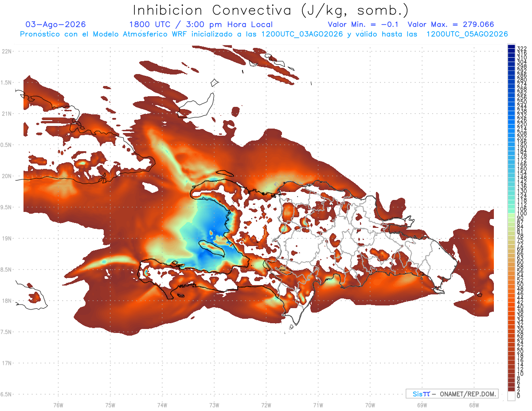Image resolution: width=532 pixels, height=411 pixels.
Task: Click the '202' colorbar value
Action: pyautogui.click(x=522, y=138)
